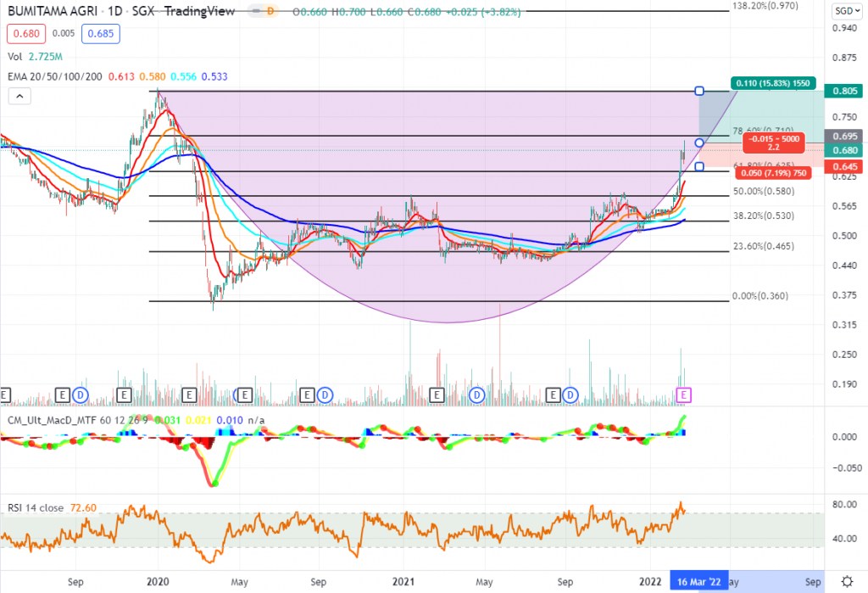Click the red EMA value 0.613

click(x=121, y=76)
